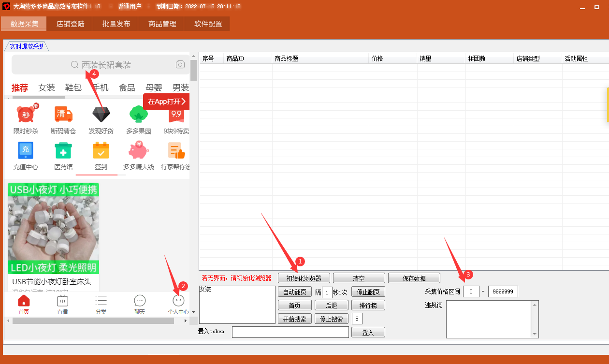The width and height of the screenshot is (609, 364).
Task: Click the 后退 back button
Action: (x=331, y=306)
